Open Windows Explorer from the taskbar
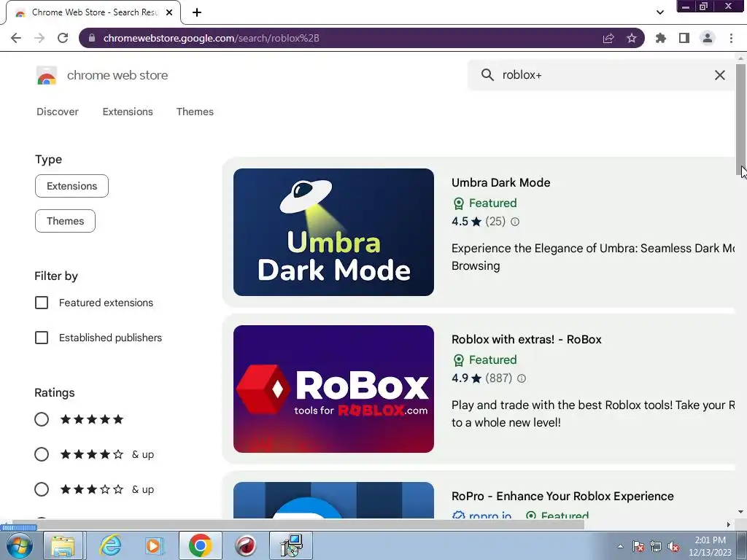The image size is (747, 560). [x=63, y=545]
